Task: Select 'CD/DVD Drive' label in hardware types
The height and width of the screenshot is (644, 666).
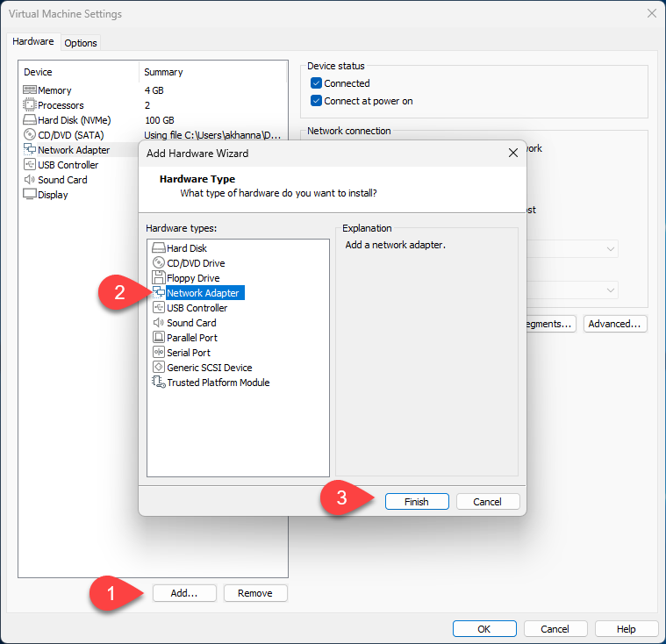Action: (x=196, y=263)
